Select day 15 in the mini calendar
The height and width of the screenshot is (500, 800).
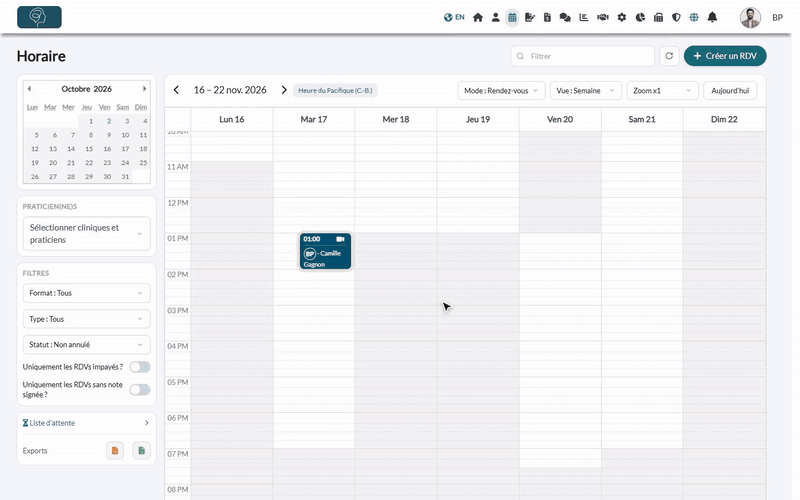(x=89, y=149)
